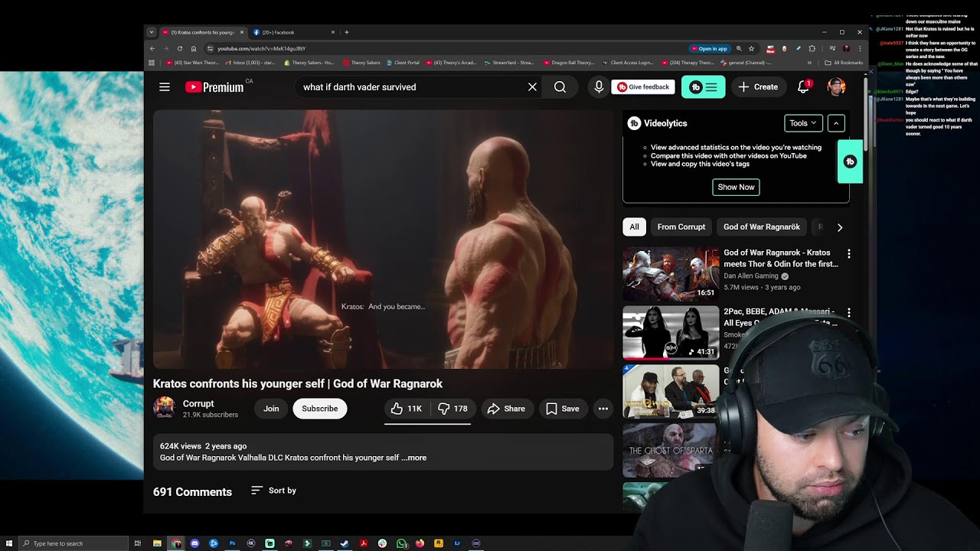Join the Corrupt channel membership
The height and width of the screenshot is (551, 980).
[x=271, y=409]
